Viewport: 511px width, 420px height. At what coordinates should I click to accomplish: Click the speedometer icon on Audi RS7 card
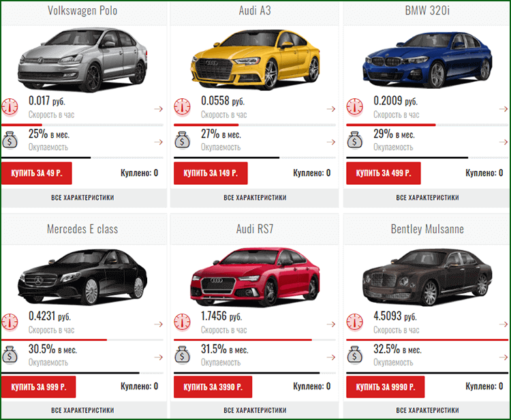(182, 322)
